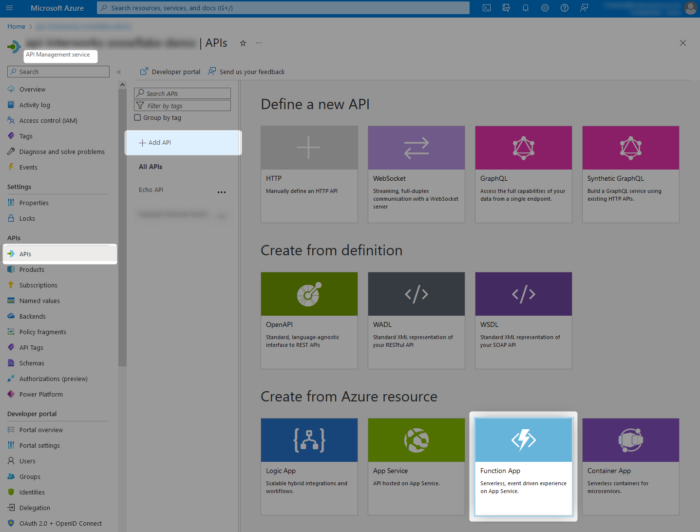Favorite this page with the star icon
Screen dimensions: 700x532
pyautogui.click(x=243, y=43)
